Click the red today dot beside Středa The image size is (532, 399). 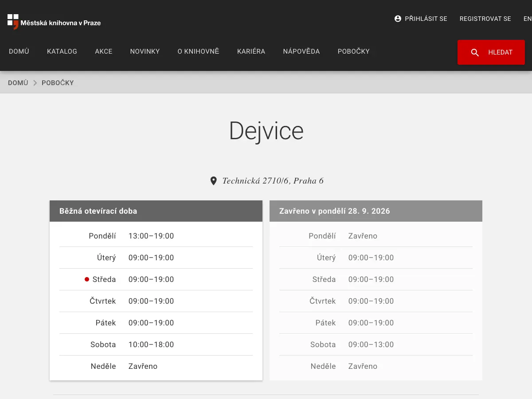[87, 279]
